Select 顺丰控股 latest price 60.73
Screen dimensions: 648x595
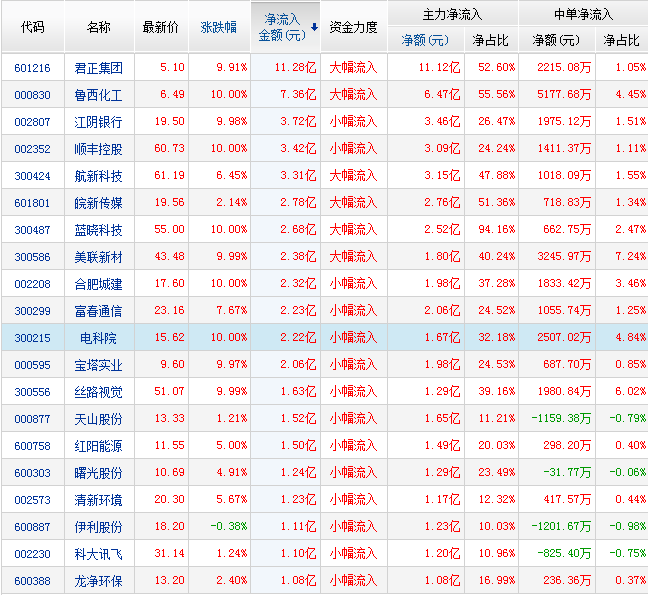point(169,148)
